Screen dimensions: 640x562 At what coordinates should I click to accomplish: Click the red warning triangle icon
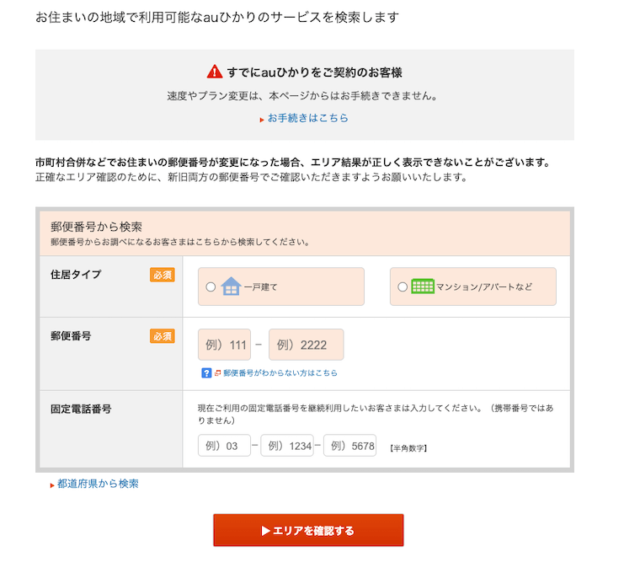point(214,72)
